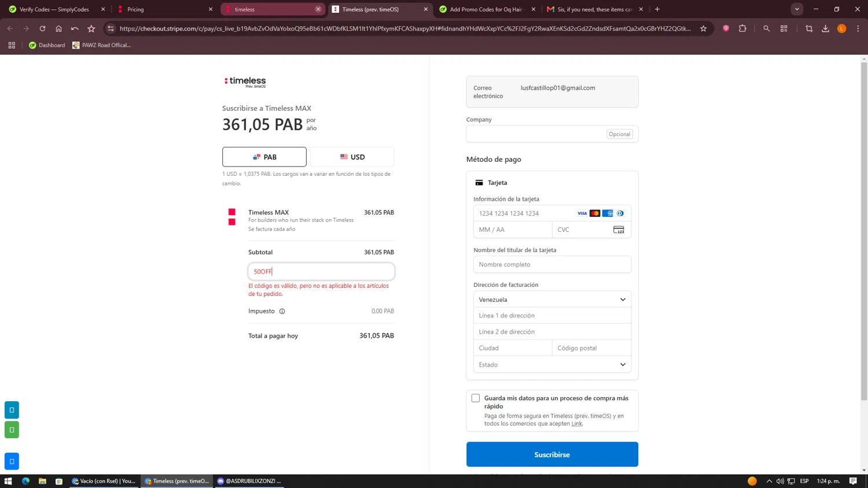The image size is (868, 488).
Task: Switch to Add Promo Codes for Oq Hair tab
Action: [488, 9]
